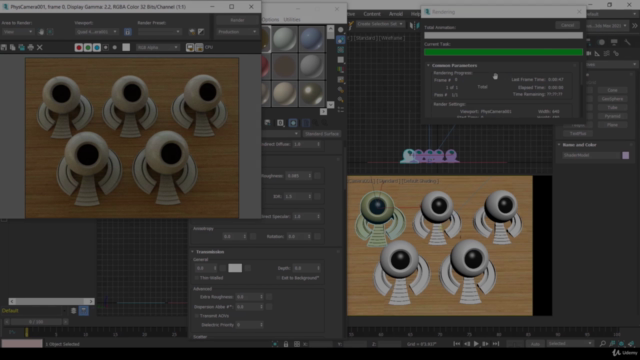Open the RGB Alpha channel dropdown
Image resolution: width=640 pixels, height=360 pixels.
point(158,47)
